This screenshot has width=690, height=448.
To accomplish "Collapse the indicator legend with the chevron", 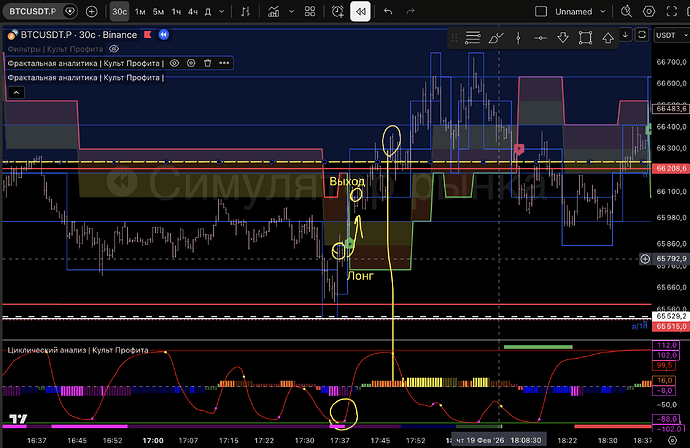I will tap(15, 91).
